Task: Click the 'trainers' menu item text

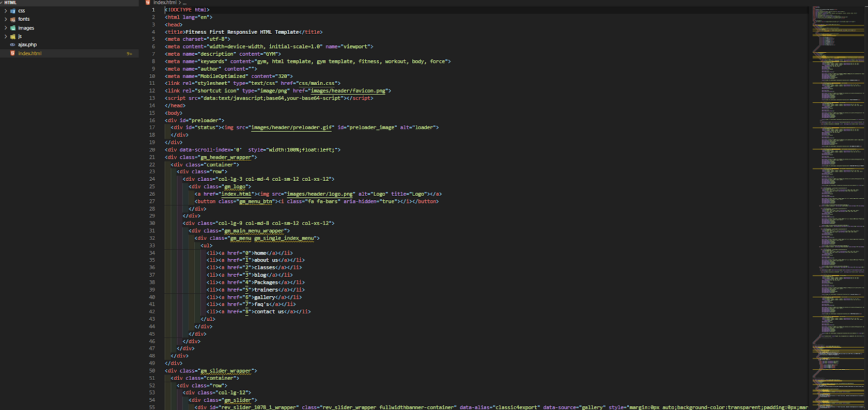Action: (x=266, y=290)
